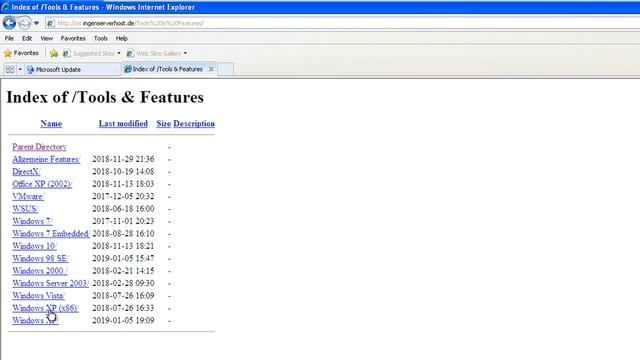Image resolution: width=640 pixels, height=360 pixels.
Task: Sort listing by Last modified
Action: click(123, 124)
